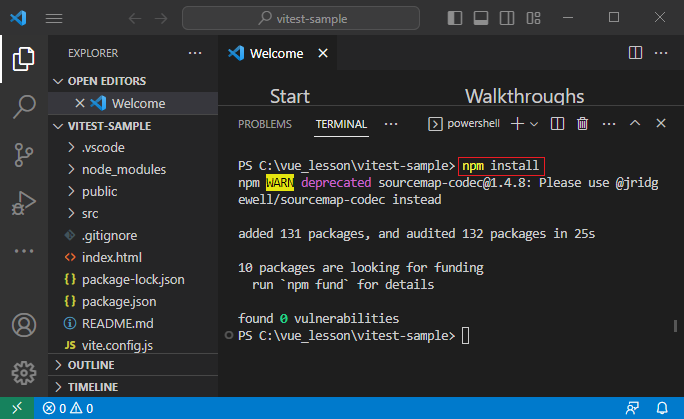Open the Explorer view in activity bar
Screen dimensions: 684x419
24,59
